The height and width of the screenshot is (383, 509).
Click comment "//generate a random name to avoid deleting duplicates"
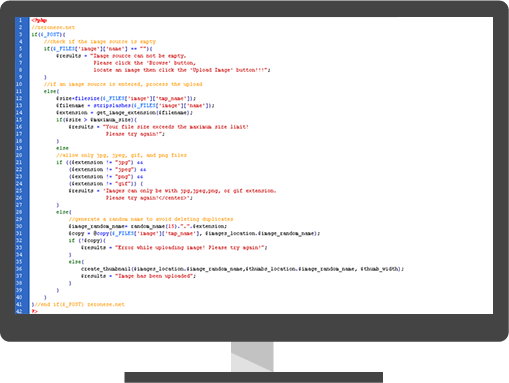pos(151,219)
